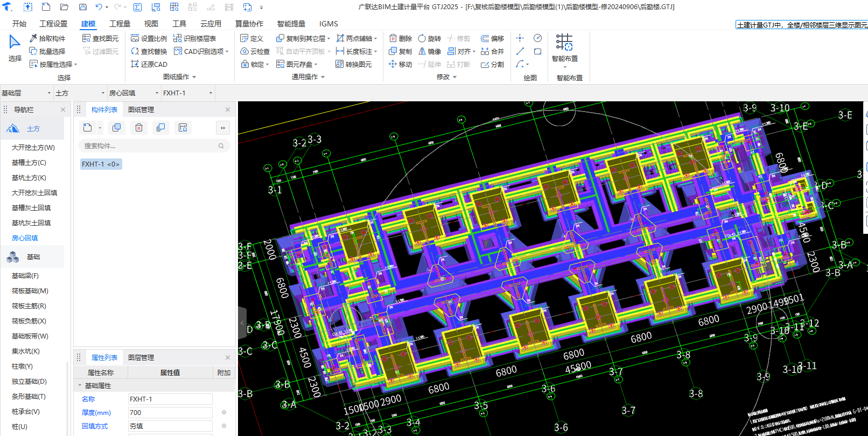Select the circle draw tool
Viewport: 868px width, 436px height.
537,38
